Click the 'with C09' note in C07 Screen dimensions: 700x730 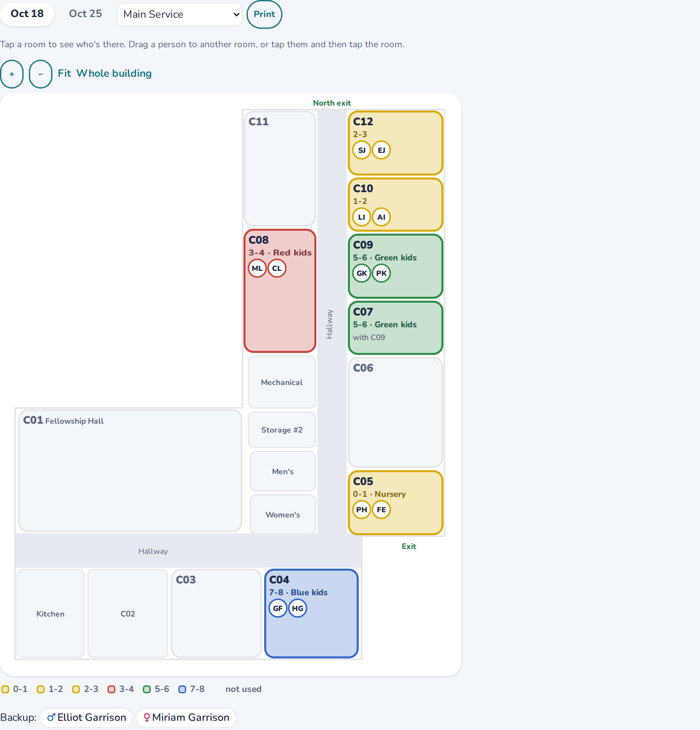pyautogui.click(x=369, y=337)
